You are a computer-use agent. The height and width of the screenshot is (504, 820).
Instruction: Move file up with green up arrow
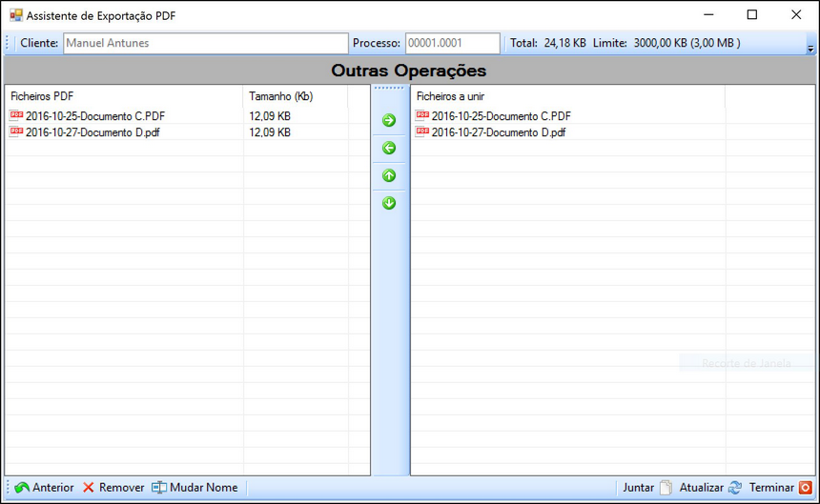pos(389,175)
